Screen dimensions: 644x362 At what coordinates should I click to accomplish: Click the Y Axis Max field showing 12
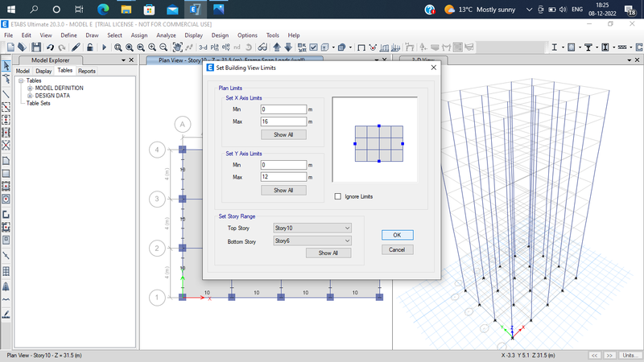[x=283, y=177]
